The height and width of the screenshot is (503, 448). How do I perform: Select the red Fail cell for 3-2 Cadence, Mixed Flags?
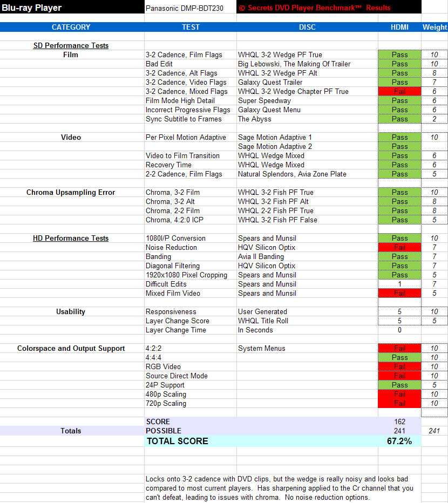399,91
